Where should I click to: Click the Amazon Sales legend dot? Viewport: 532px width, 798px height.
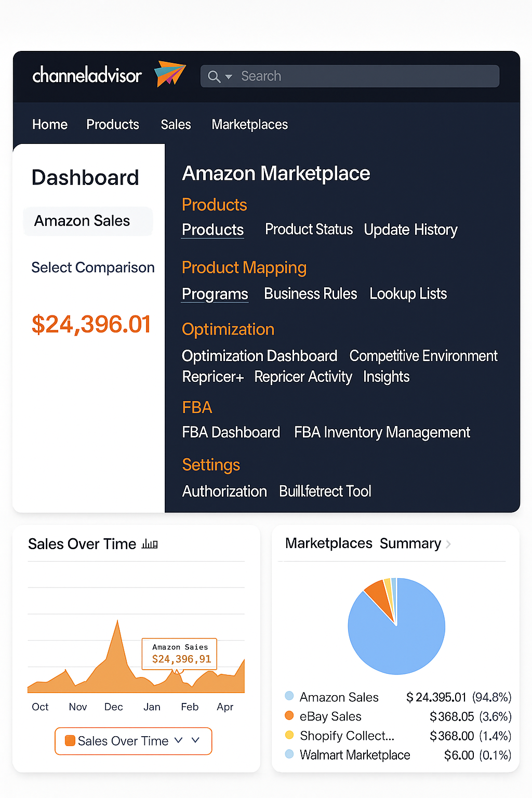[289, 696]
